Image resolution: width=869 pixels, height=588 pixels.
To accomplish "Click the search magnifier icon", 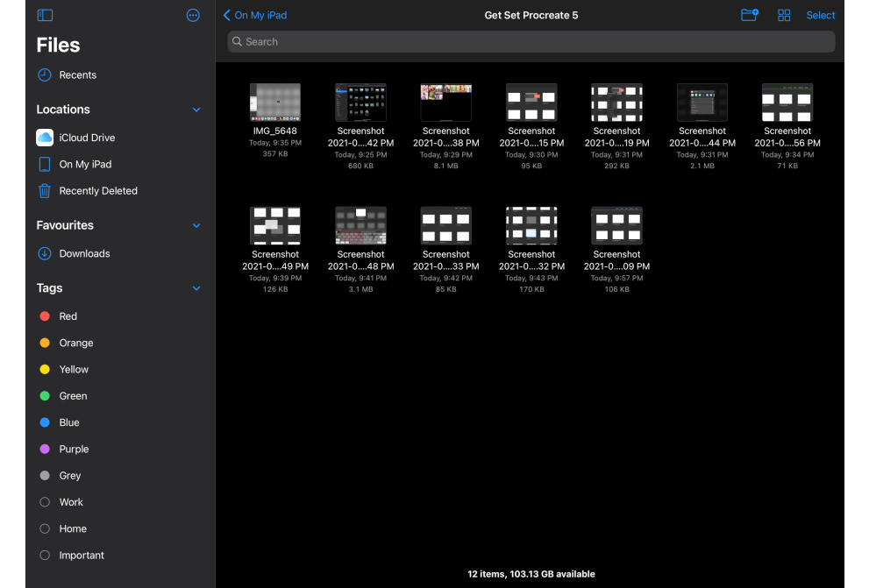I will [238, 41].
